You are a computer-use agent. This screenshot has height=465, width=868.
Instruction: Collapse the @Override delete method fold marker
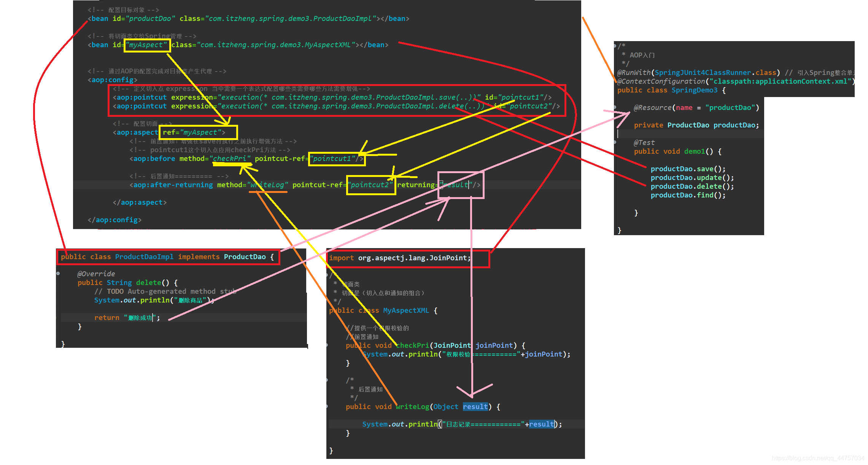[x=58, y=274]
